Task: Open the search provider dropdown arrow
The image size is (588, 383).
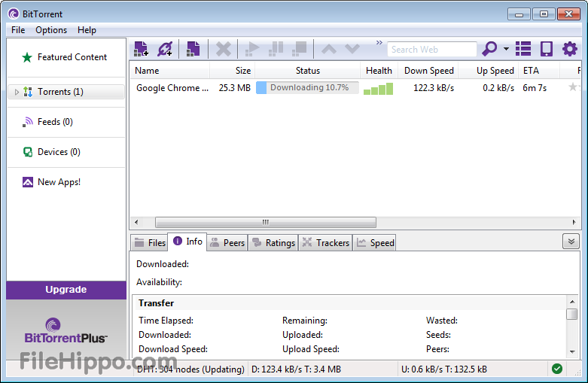Action: click(507, 50)
